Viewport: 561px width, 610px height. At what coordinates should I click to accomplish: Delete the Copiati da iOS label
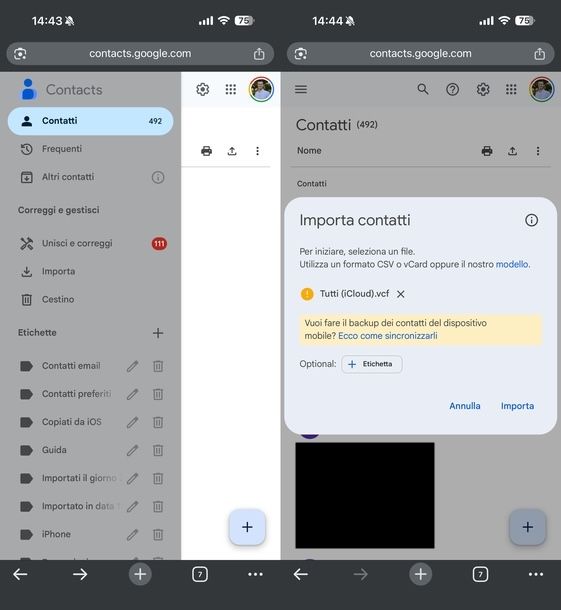click(x=158, y=422)
